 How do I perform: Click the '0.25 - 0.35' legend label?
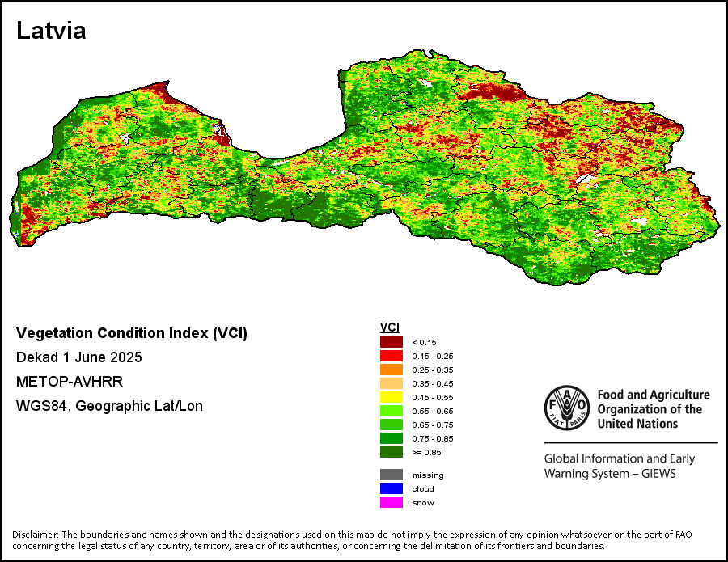(433, 370)
